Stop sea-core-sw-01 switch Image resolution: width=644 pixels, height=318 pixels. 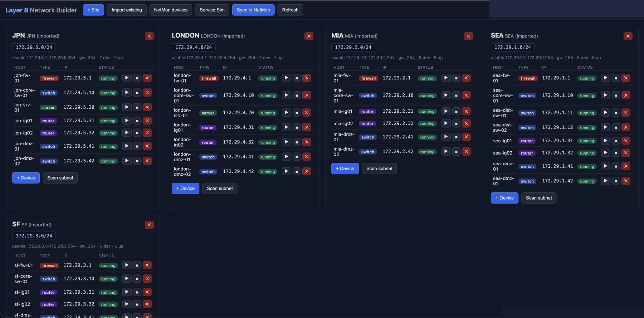(616, 95)
